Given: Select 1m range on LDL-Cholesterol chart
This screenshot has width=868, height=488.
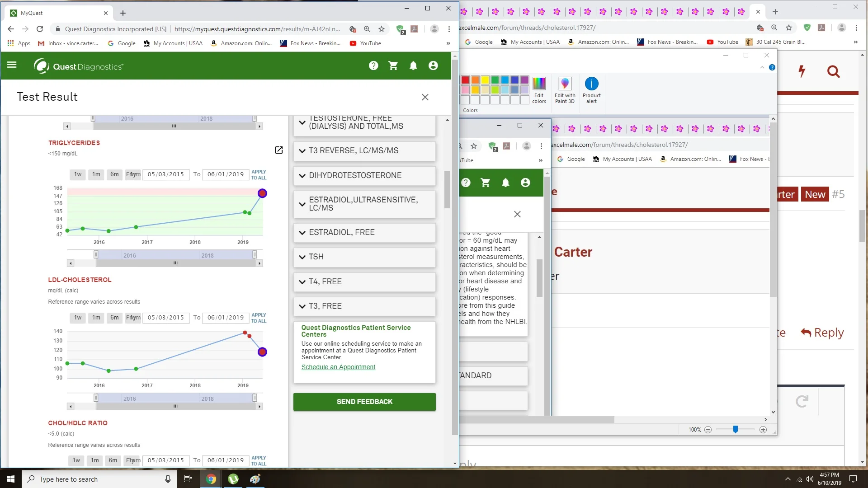Looking at the screenshot, I should (x=96, y=318).
